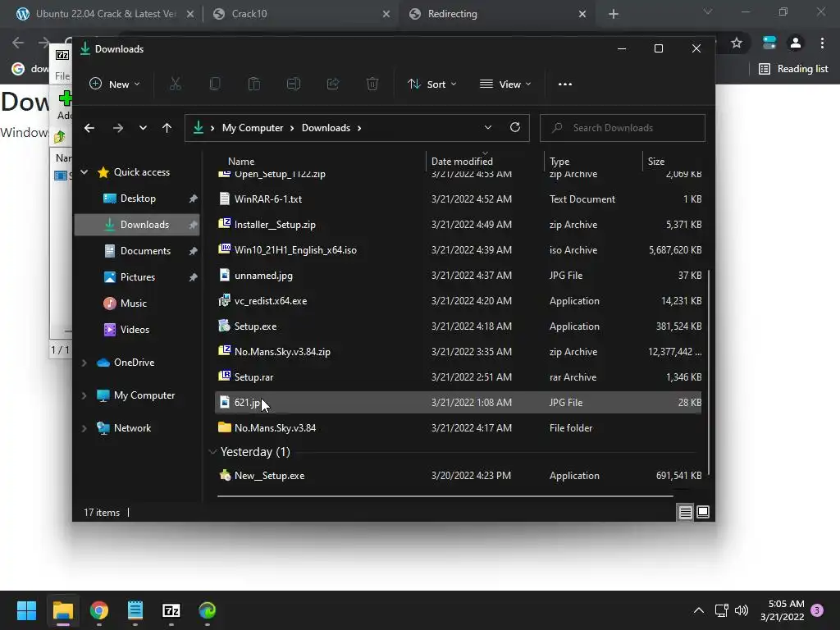This screenshot has height=630, width=840.
Task: Open Notepad app from taskbar
Action: (135, 610)
